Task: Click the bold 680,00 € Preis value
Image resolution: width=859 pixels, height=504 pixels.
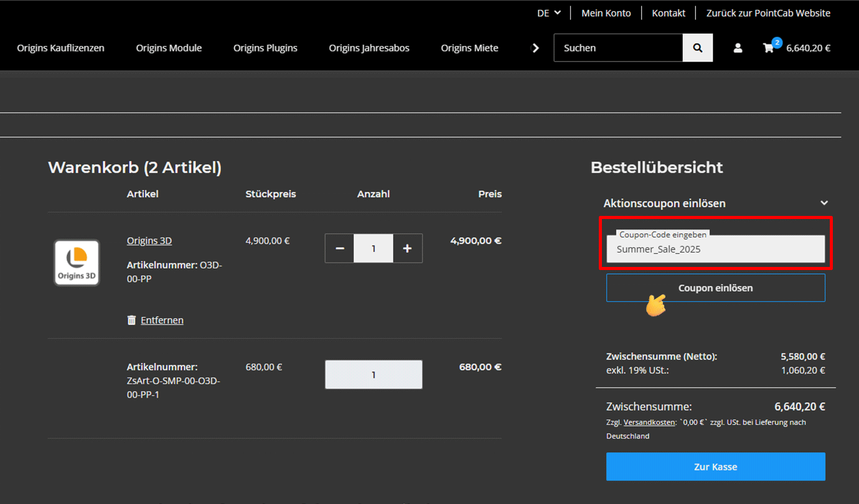Action: coord(481,367)
